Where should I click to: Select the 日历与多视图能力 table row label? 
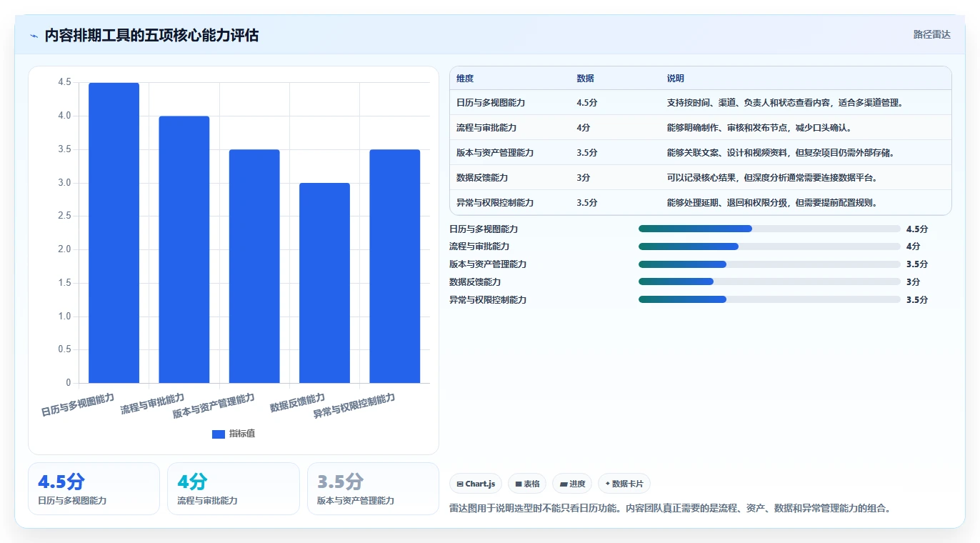[491, 103]
